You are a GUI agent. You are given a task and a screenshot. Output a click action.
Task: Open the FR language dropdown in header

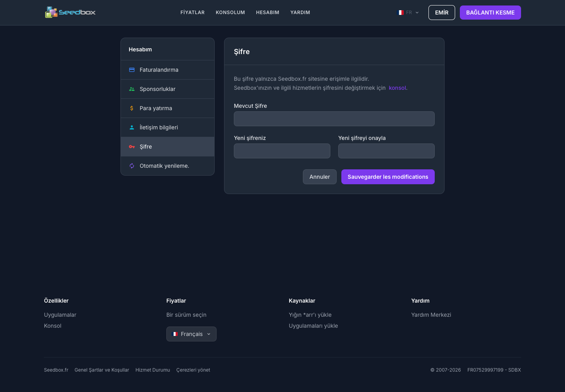pos(409,13)
